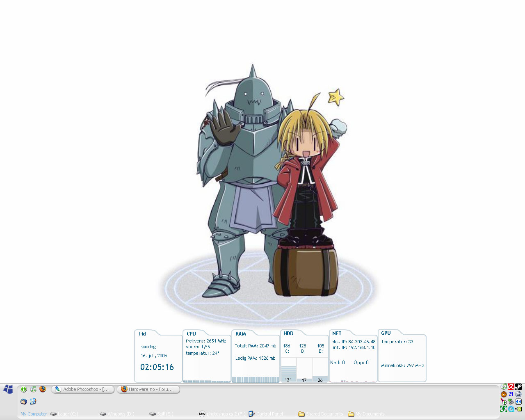The height and width of the screenshot is (420, 525).
Task: Open the volume speaker tray icon
Action: tap(518, 402)
